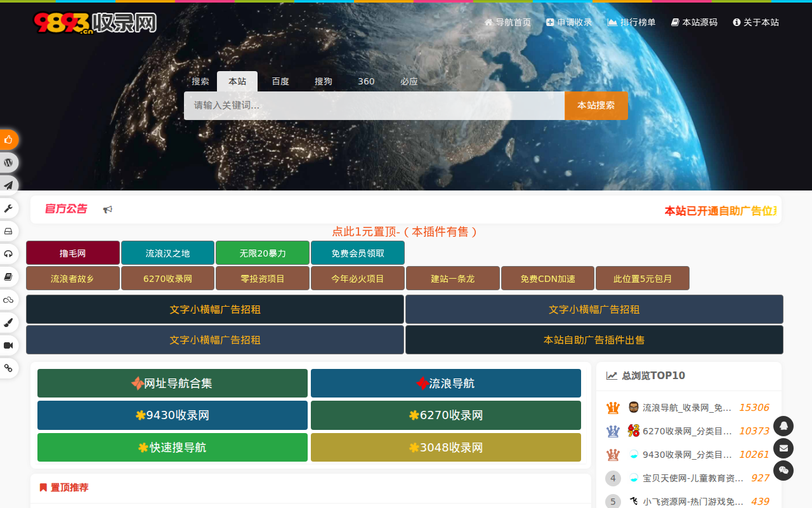
Task: Select the 360 search tab
Action: click(366, 81)
